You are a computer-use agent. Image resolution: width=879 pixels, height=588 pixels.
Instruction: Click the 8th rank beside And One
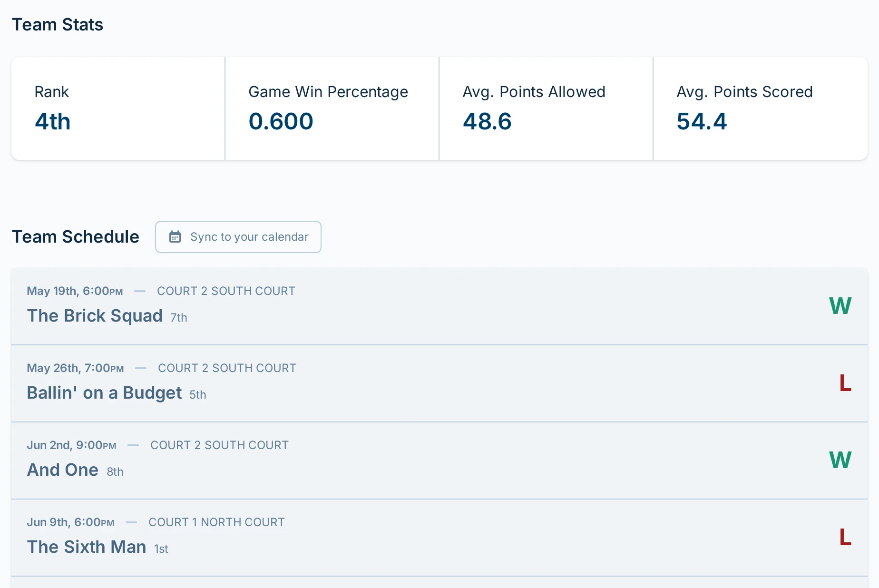tap(115, 472)
